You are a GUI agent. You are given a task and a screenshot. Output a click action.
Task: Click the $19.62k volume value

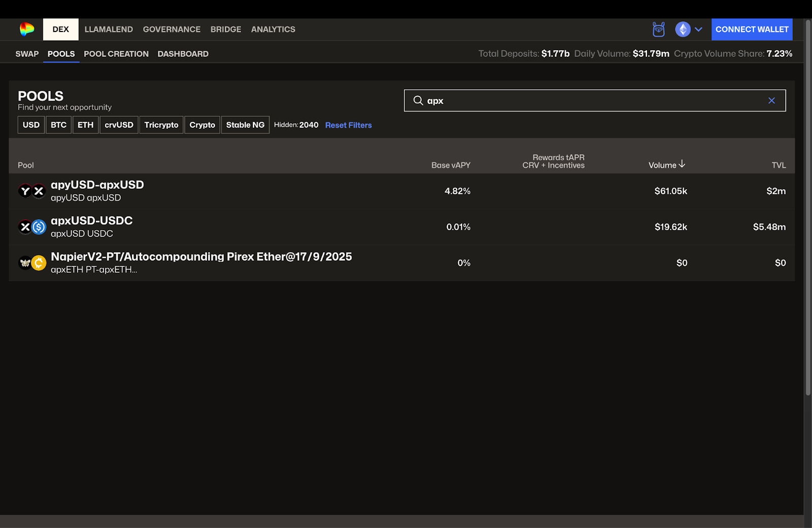(670, 227)
